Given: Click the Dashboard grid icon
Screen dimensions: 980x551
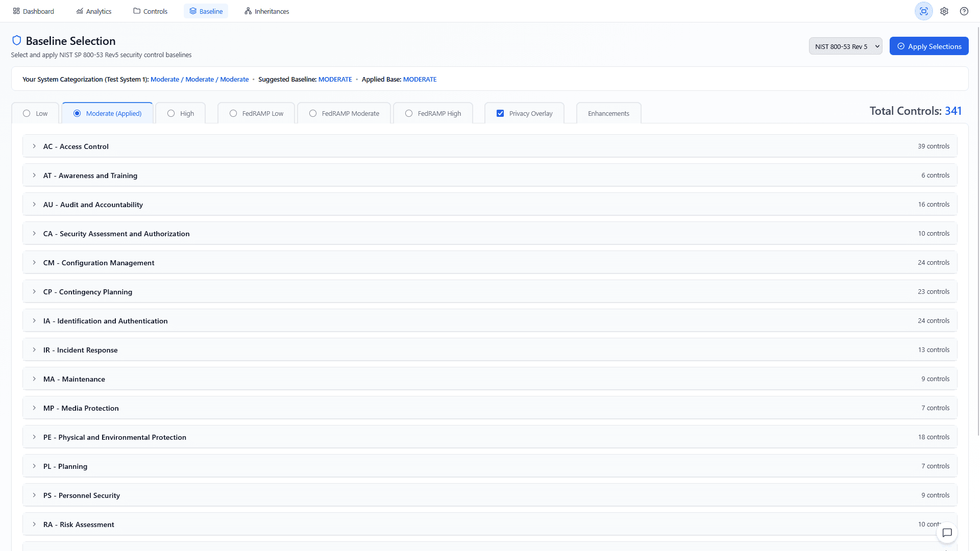Looking at the screenshot, I should (x=16, y=11).
